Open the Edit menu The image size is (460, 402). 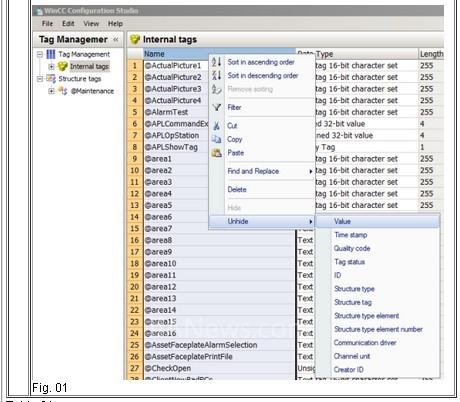click(x=68, y=24)
